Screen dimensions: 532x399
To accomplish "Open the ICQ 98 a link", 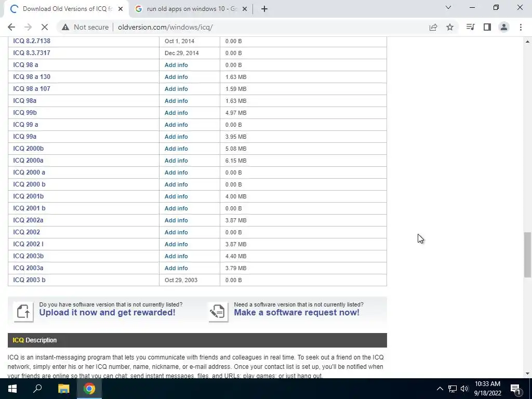I will (25, 65).
